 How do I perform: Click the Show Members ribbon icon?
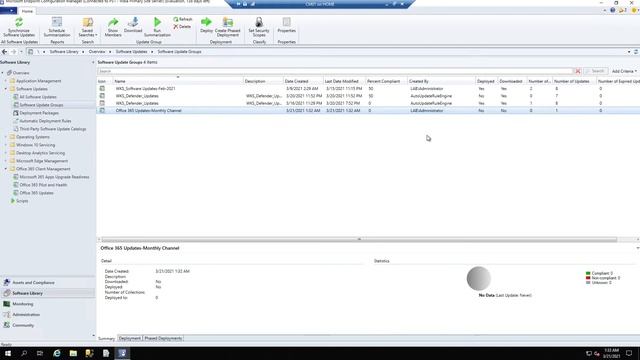[113, 22]
